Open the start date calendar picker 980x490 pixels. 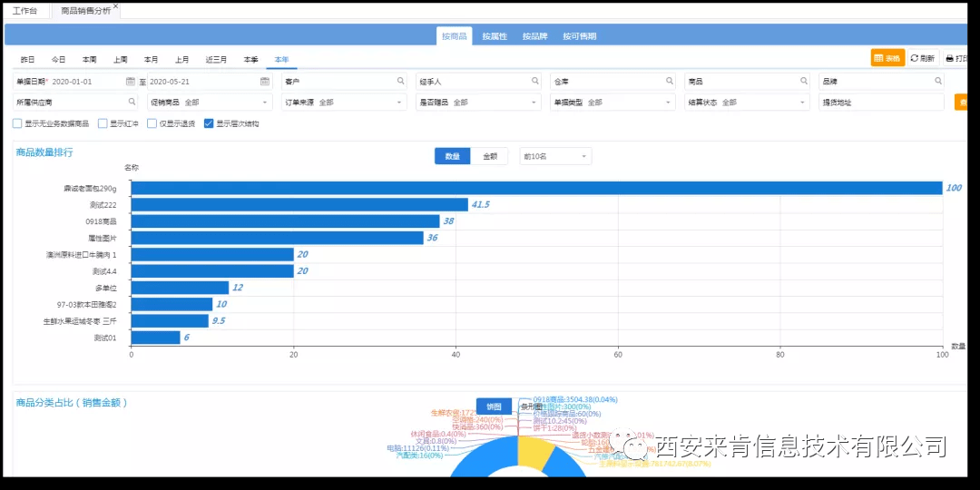[131, 82]
